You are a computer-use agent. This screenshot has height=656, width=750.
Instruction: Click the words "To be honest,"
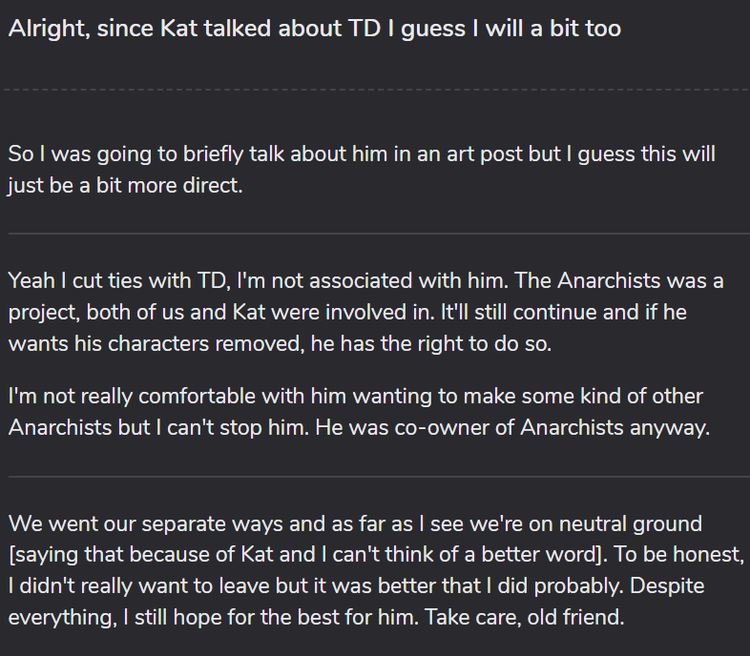(x=679, y=555)
